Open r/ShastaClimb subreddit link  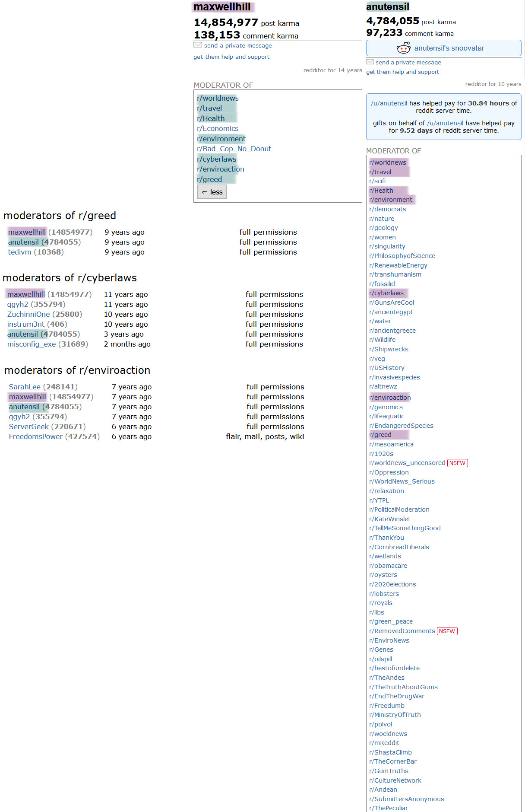pyautogui.click(x=390, y=752)
